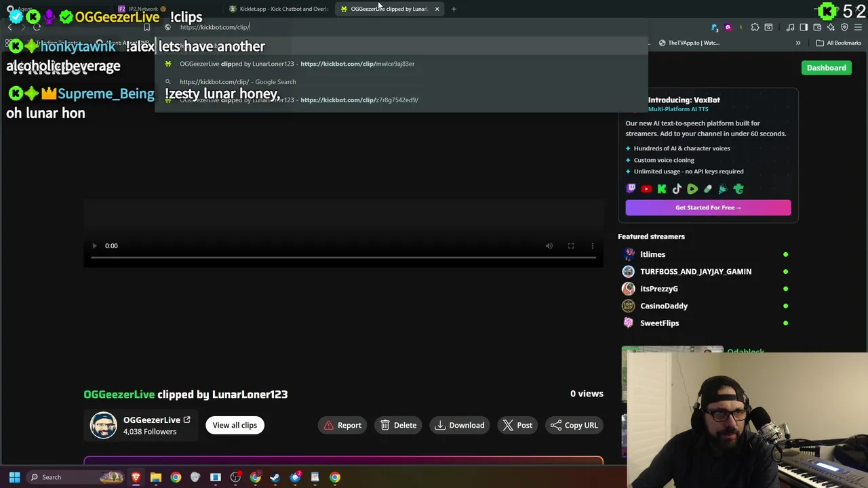Open video player more options menu
The image size is (868, 488).
click(x=593, y=246)
